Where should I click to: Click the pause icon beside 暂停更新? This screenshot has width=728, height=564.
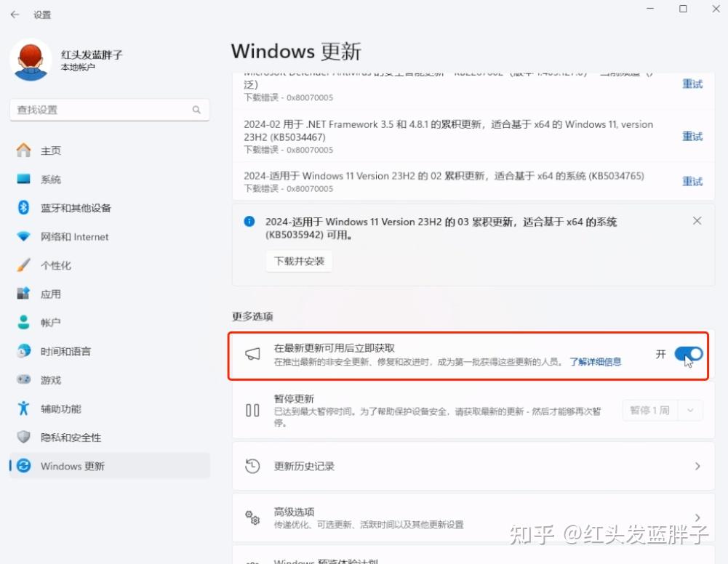[x=252, y=411]
